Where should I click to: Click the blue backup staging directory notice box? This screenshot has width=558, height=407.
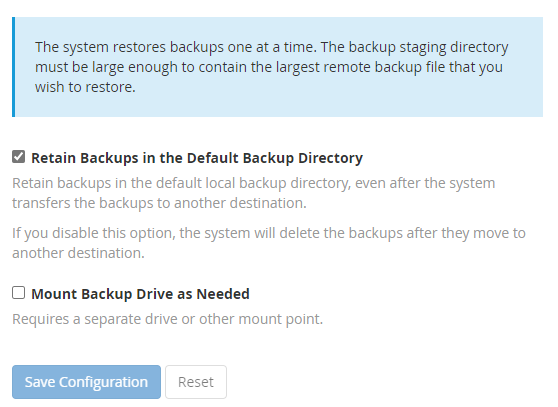tap(278, 67)
